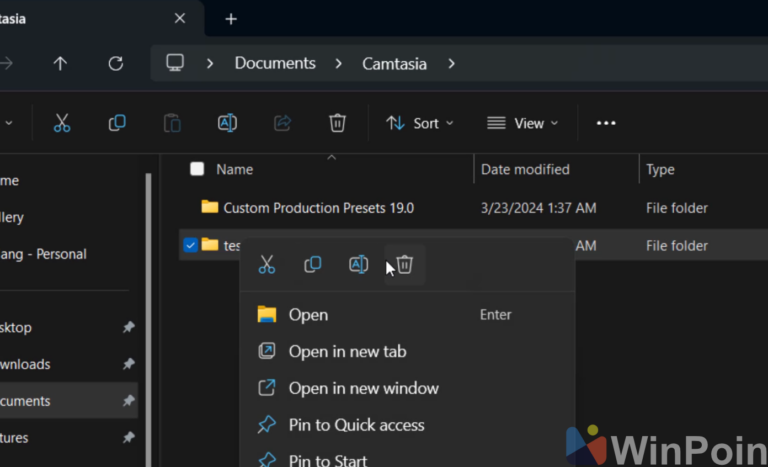
Task: Expand the chevron after Documents in the breadcrumb
Action: pos(338,64)
